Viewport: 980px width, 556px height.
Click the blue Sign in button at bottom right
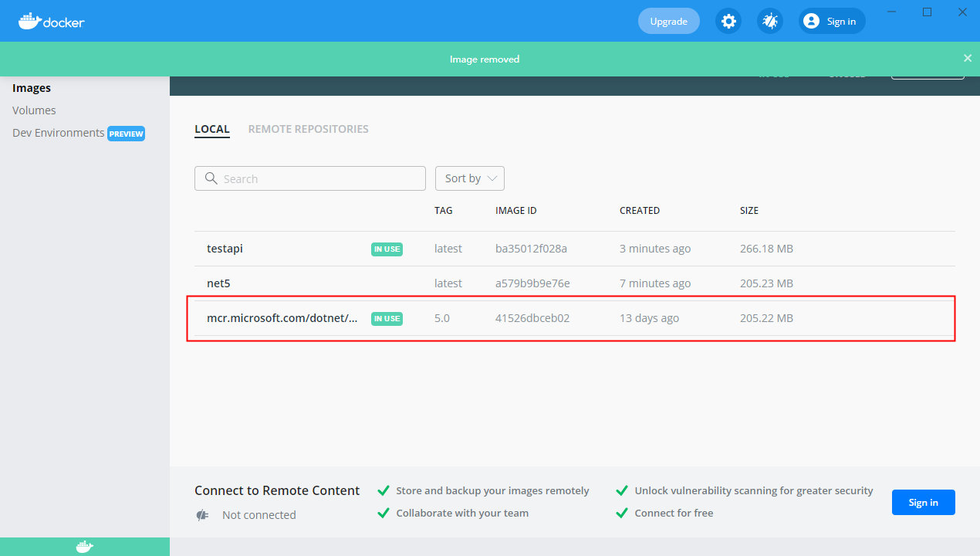click(923, 502)
